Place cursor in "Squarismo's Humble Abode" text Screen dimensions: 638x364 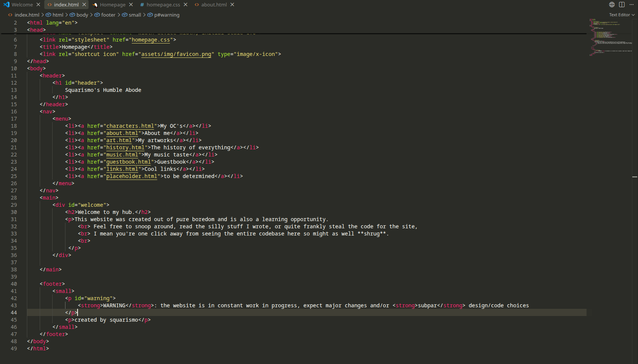(x=103, y=90)
